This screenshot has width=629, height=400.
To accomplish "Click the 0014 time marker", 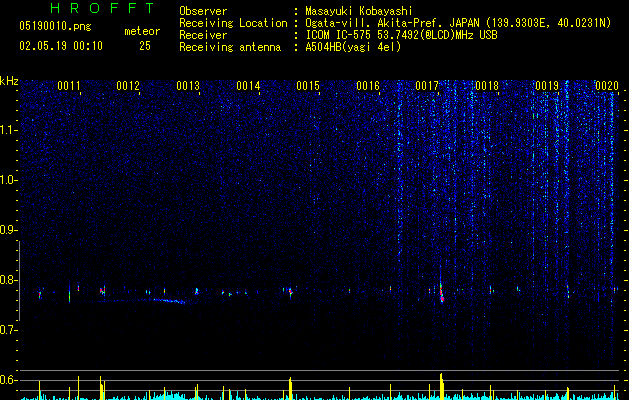I will tap(248, 85).
